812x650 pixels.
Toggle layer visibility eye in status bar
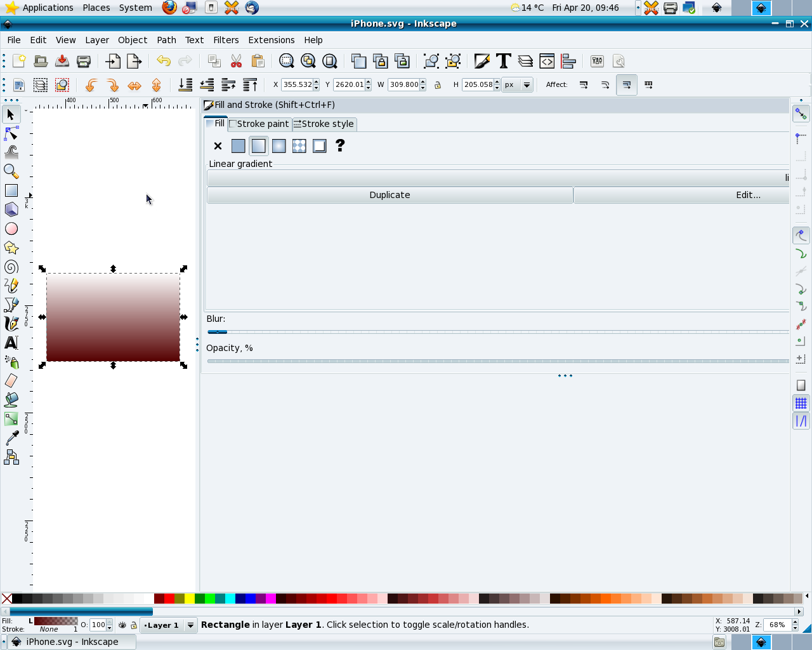coord(122,625)
